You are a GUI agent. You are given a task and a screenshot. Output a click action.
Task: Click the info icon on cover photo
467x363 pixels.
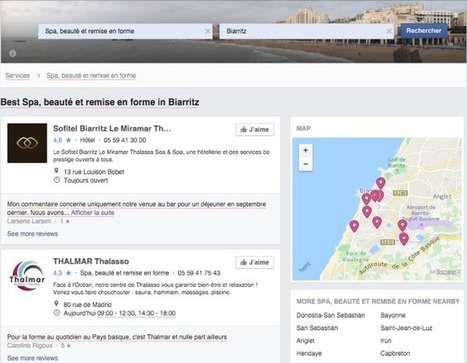[13, 53]
